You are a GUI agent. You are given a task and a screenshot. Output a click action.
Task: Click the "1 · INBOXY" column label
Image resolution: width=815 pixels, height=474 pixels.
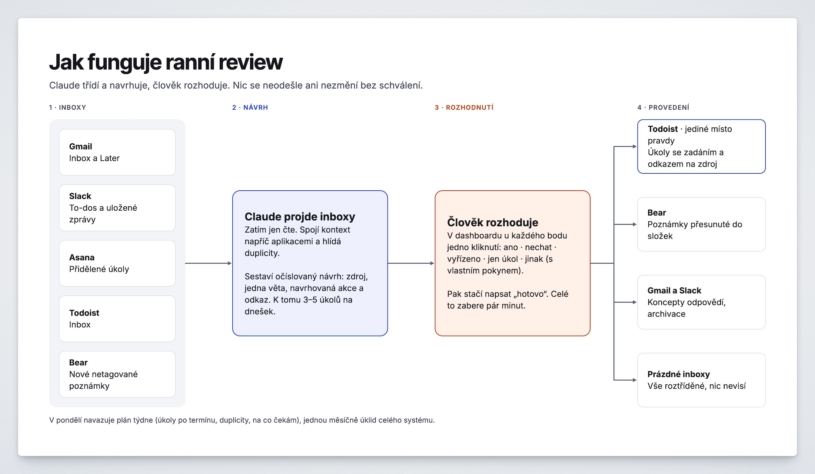click(68, 108)
